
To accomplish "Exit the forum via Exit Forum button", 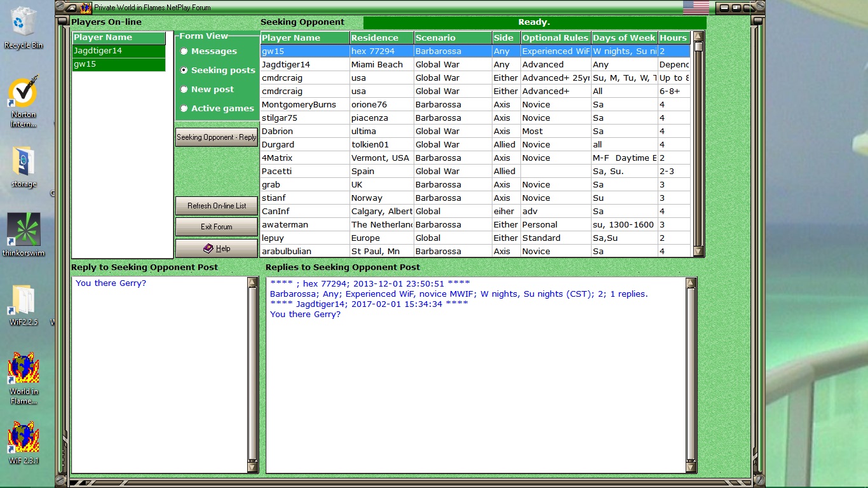I will pyautogui.click(x=216, y=226).
